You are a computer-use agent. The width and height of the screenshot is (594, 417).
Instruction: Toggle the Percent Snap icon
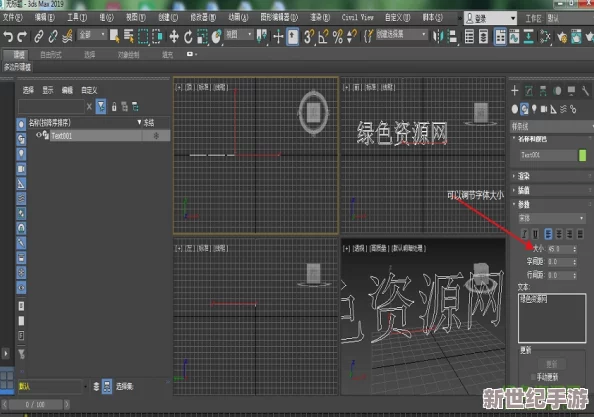338,37
